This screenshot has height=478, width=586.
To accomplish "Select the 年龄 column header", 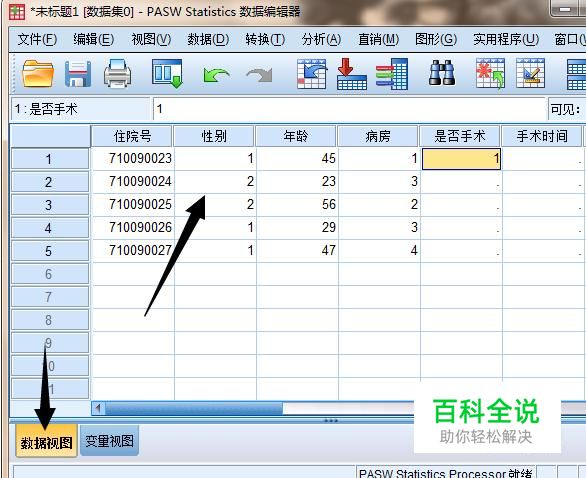I will (x=296, y=136).
